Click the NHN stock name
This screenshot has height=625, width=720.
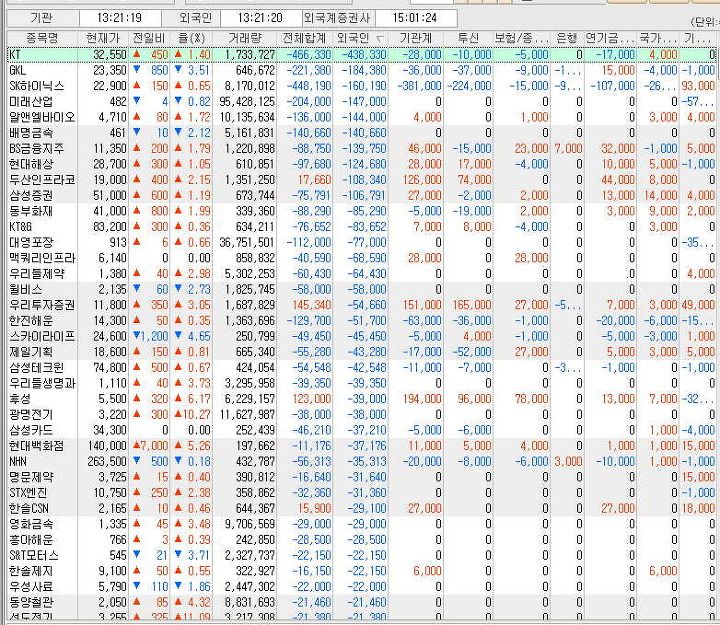click(x=18, y=461)
